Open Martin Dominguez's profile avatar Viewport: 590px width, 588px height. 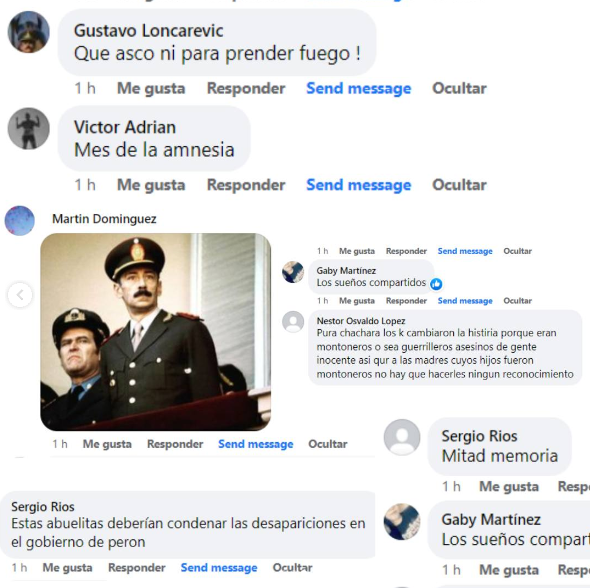pyautogui.click(x=20, y=221)
